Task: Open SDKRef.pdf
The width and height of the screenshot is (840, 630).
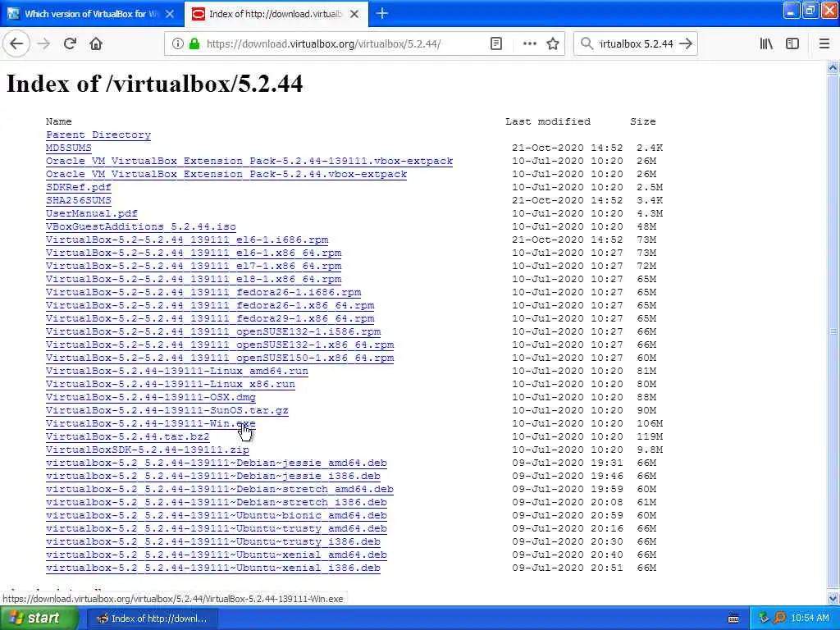Action: pyautogui.click(x=78, y=187)
